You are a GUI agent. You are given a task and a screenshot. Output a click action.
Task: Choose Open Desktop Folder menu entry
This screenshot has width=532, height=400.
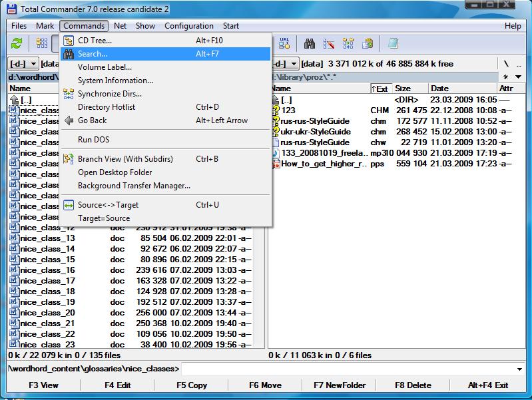(x=166, y=172)
